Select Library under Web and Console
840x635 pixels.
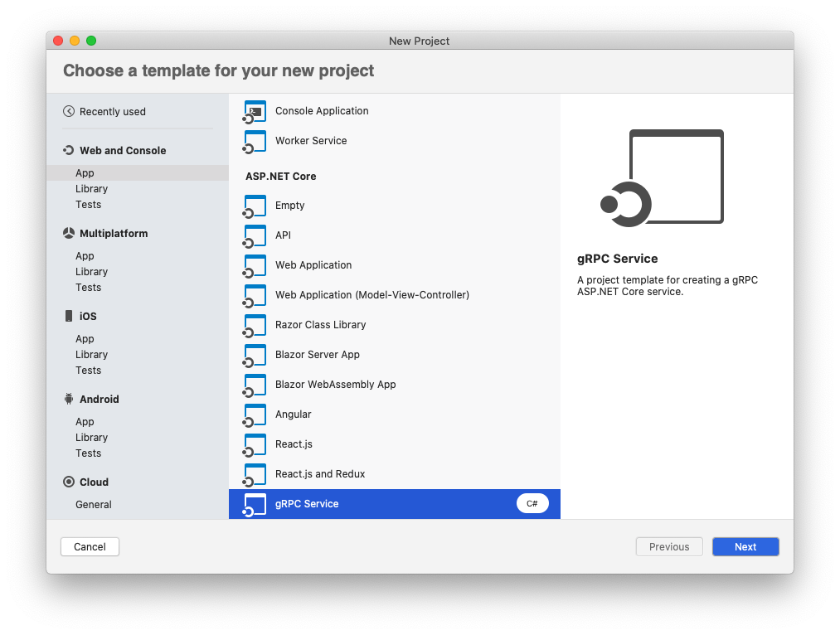tap(91, 189)
